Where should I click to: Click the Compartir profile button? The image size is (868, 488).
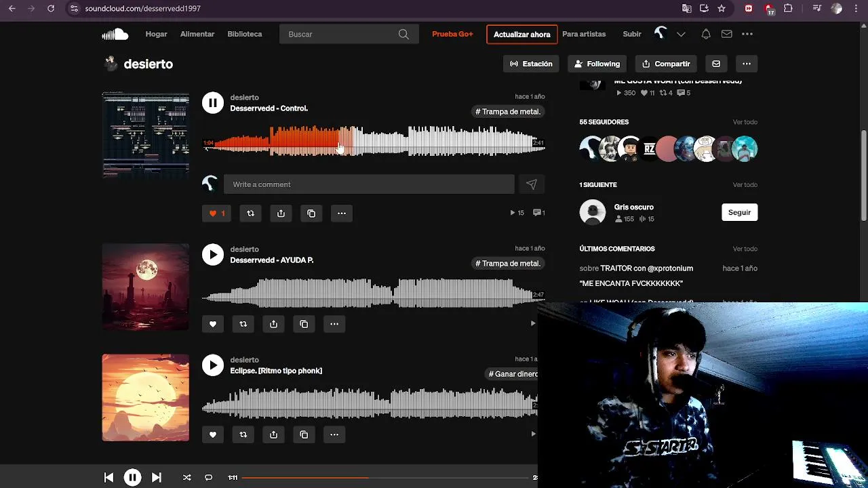pos(666,64)
